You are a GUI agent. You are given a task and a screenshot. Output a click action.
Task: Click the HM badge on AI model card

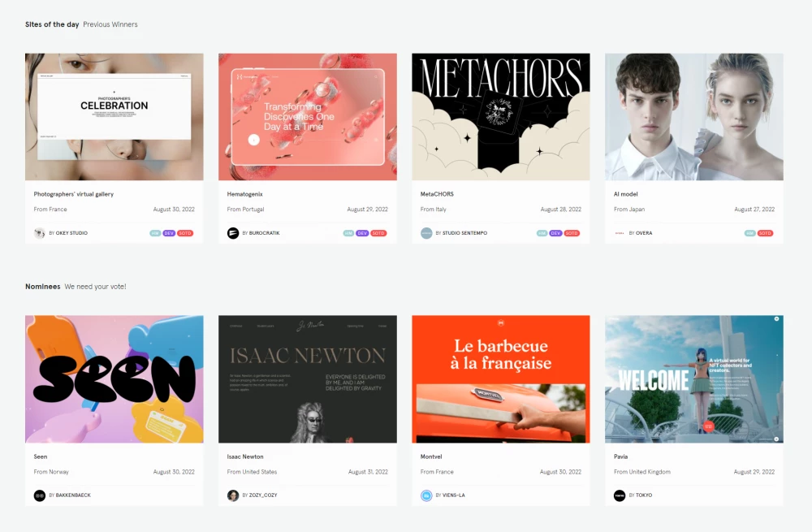749,233
